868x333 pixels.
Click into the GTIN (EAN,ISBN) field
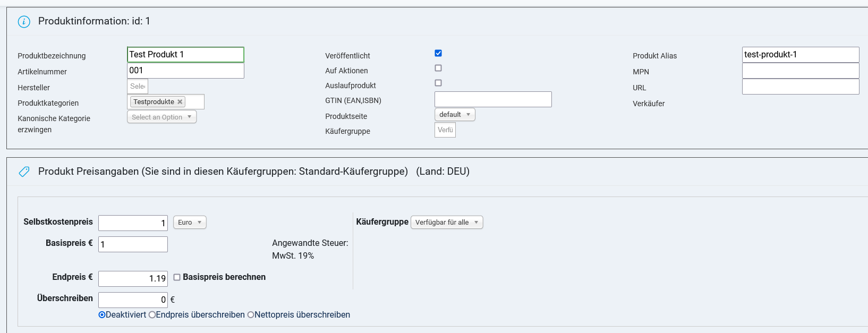pos(493,99)
